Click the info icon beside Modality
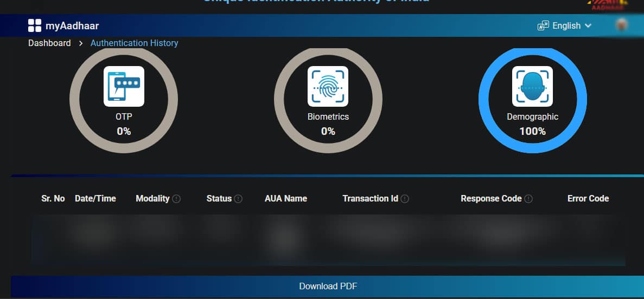Viewport: 644px width, 299px height. click(176, 199)
